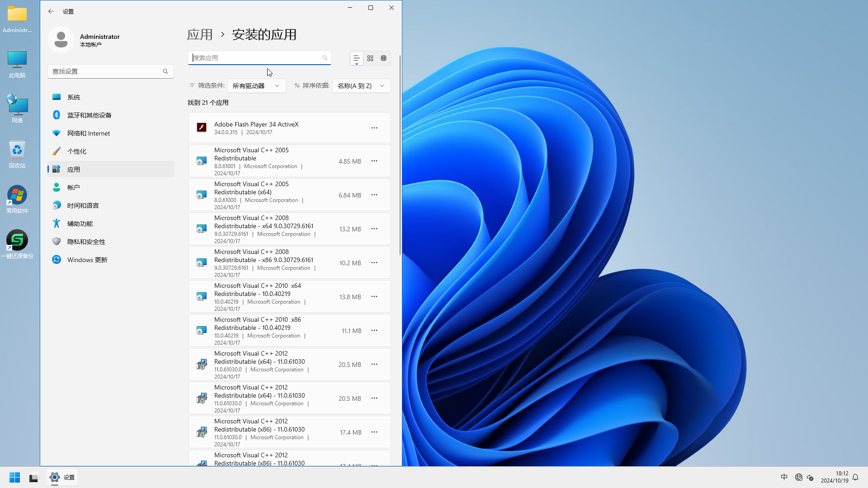The image size is (868, 488).
Task: Click the search magnifier in 查找设置 box
Action: [x=165, y=71]
